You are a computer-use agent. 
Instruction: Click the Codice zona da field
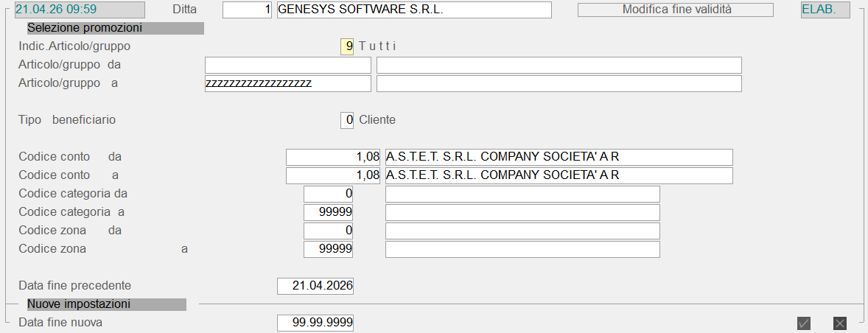(329, 231)
